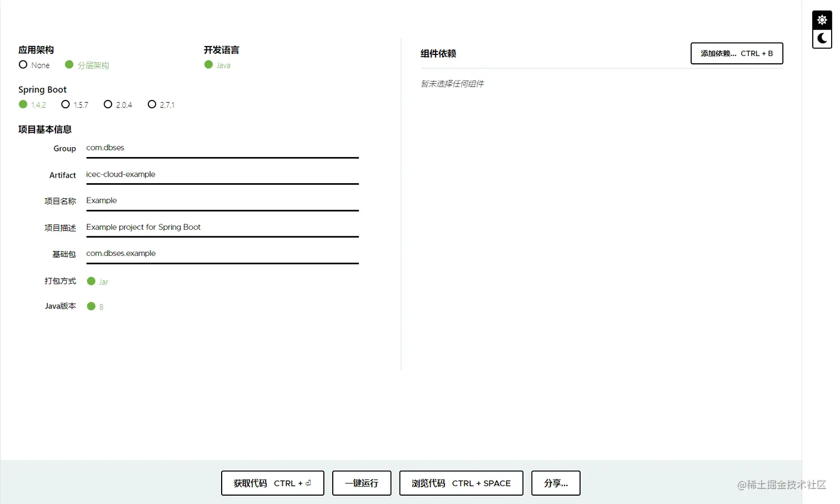Click the 应用架构 section heading

pyautogui.click(x=36, y=50)
